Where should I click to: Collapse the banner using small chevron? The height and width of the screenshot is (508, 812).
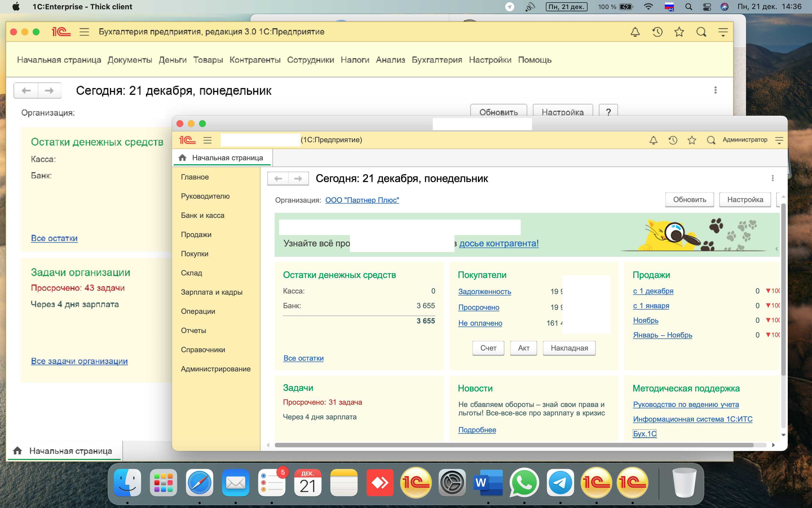tap(776, 249)
